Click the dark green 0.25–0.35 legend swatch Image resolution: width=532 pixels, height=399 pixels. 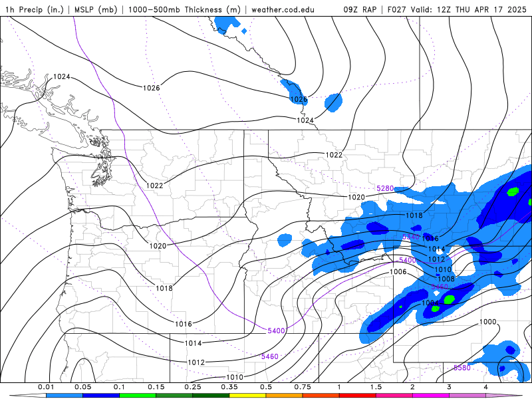[211, 396]
